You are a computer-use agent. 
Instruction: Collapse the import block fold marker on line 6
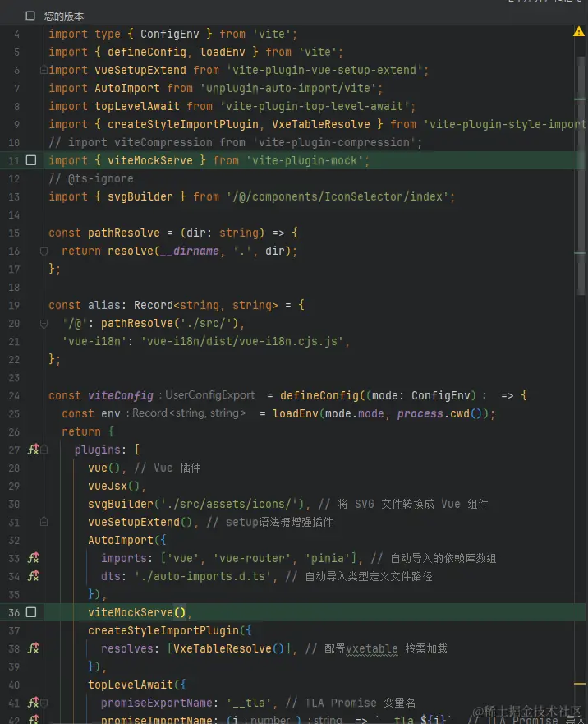coord(44,70)
